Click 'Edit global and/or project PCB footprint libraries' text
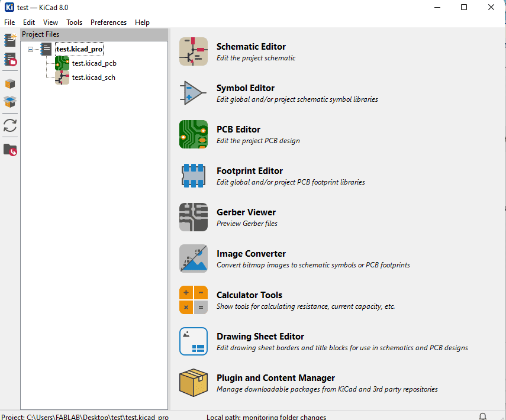This screenshot has width=506, height=420. [291, 182]
